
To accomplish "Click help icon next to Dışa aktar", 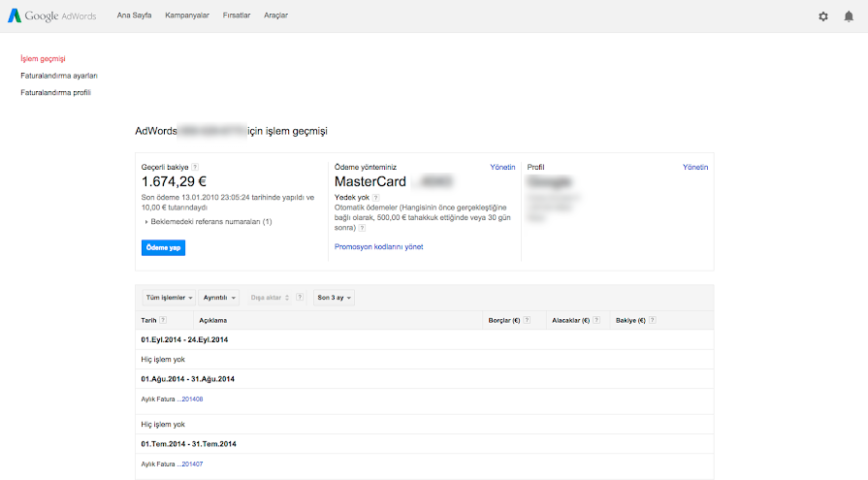I will 301,298.
